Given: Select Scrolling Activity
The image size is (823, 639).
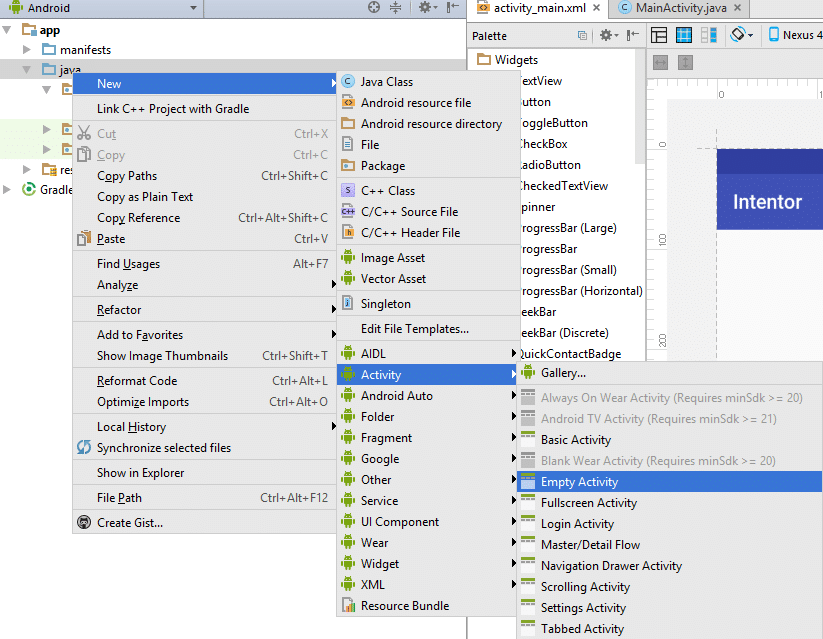Looking at the screenshot, I should pyautogui.click(x=670, y=587).
